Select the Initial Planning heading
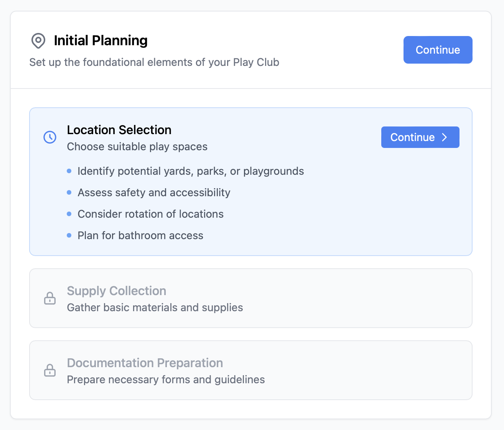The image size is (504, 430). pos(100,41)
